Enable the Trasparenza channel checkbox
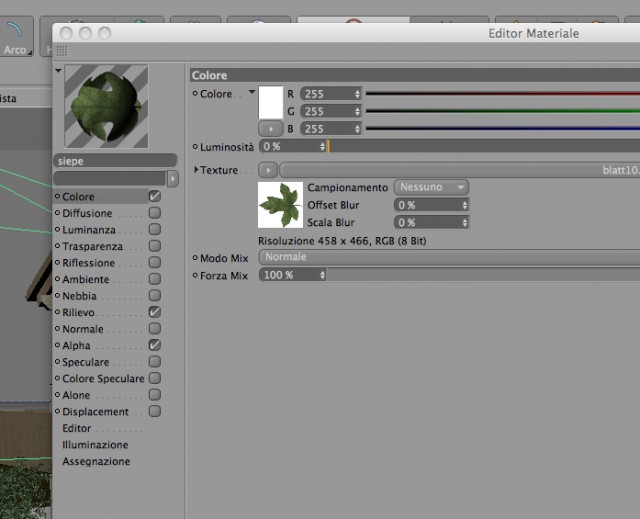 click(x=155, y=246)
